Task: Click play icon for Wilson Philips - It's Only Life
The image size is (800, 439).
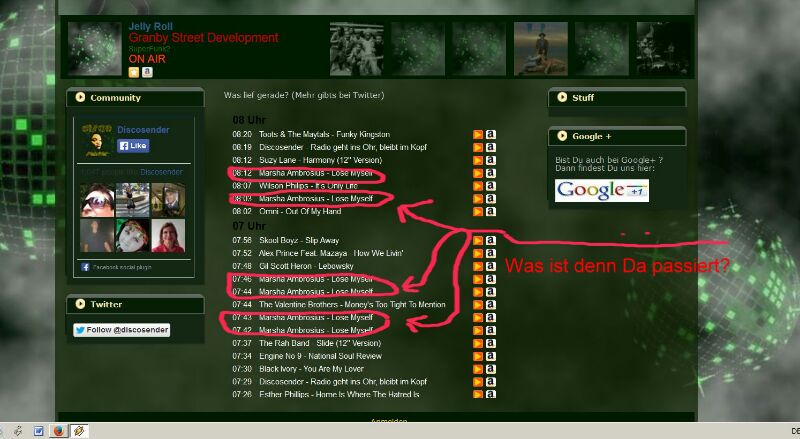Action: pyautogui.click(x=478, y=186)
